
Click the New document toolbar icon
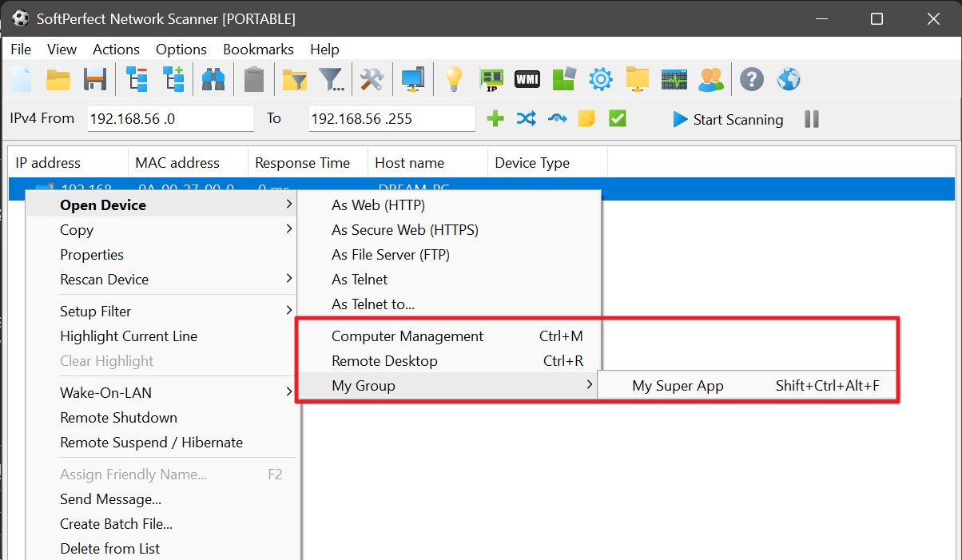(21, 78)
